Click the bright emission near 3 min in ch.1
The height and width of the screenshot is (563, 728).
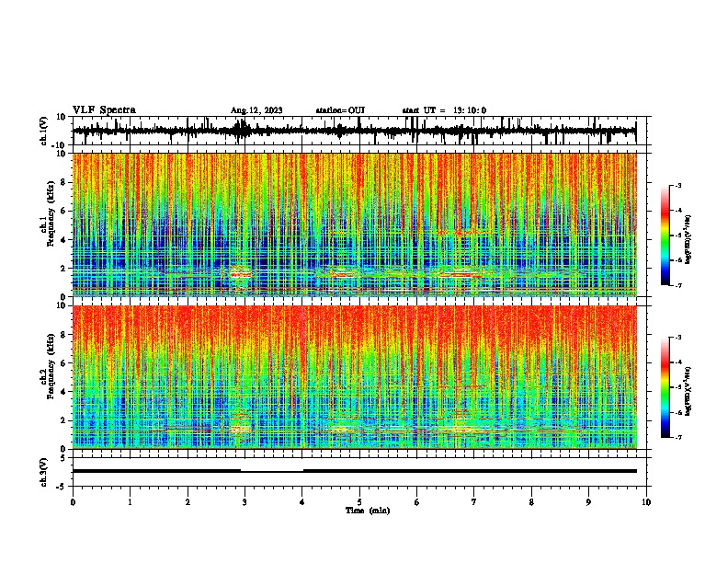coord(241,273)
